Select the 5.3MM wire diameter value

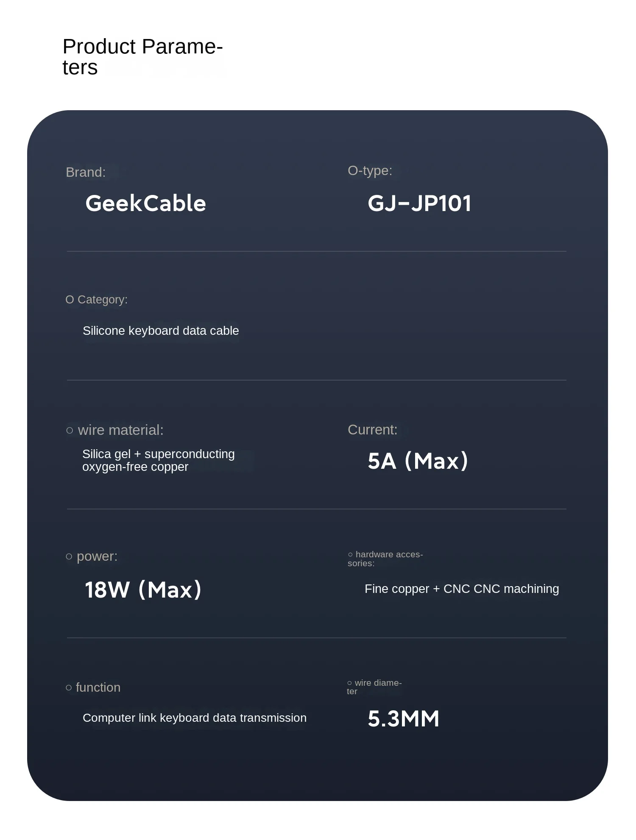pyautogui.click(x=403, y=719)
